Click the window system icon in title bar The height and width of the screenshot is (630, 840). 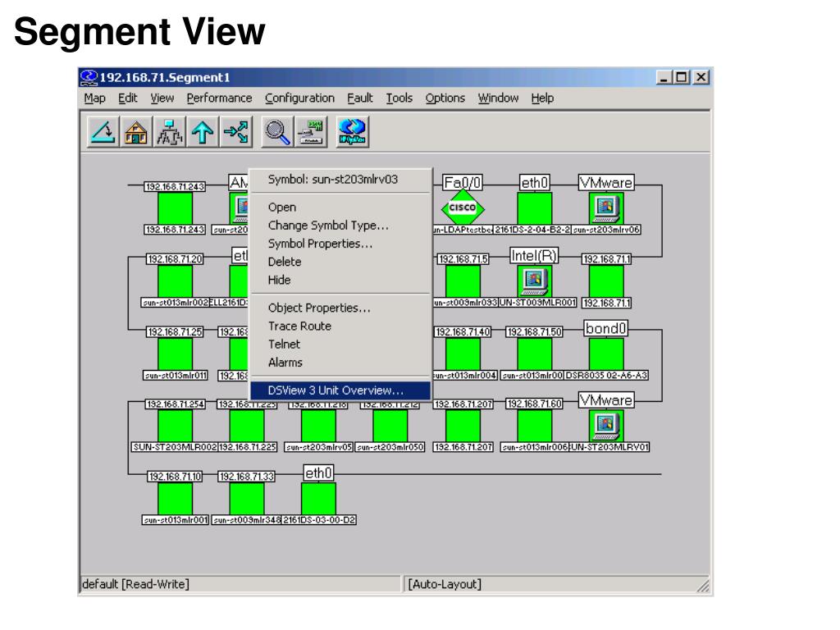tap(89, 77)
